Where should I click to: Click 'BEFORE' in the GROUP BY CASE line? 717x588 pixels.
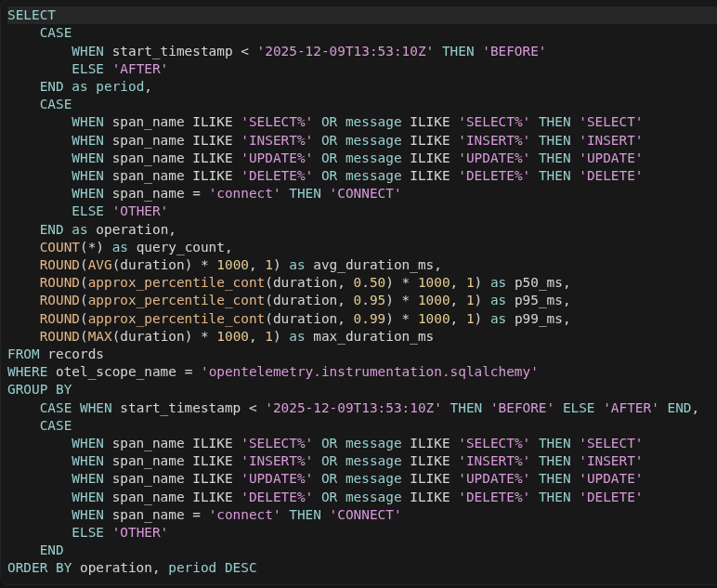(522, 408)
